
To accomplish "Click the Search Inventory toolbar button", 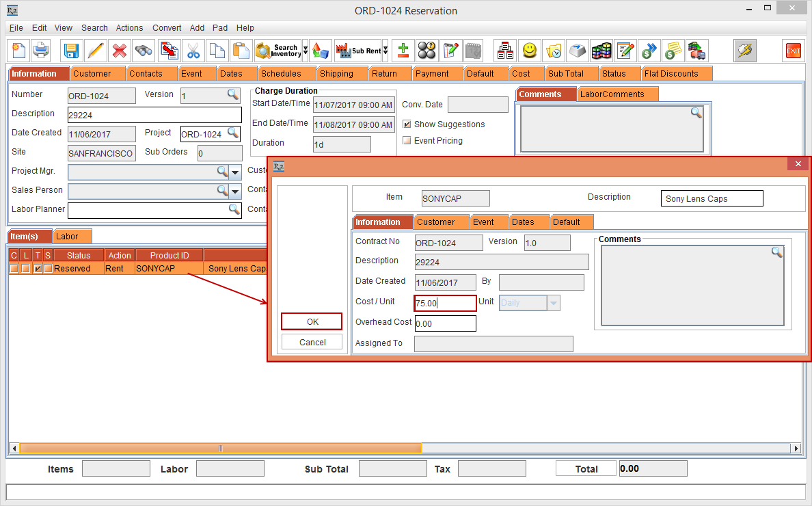I will coord(278,51).
